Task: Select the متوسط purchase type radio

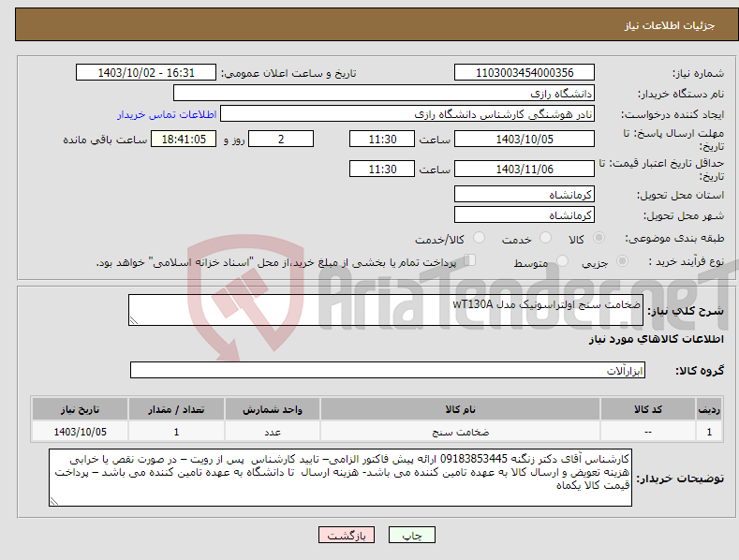Action: pos(562,260)
